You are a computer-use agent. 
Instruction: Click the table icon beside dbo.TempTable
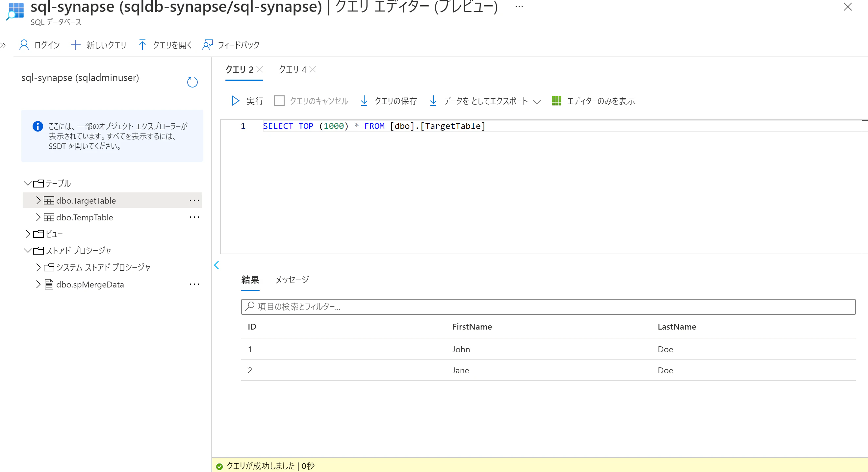pos(49,217)
